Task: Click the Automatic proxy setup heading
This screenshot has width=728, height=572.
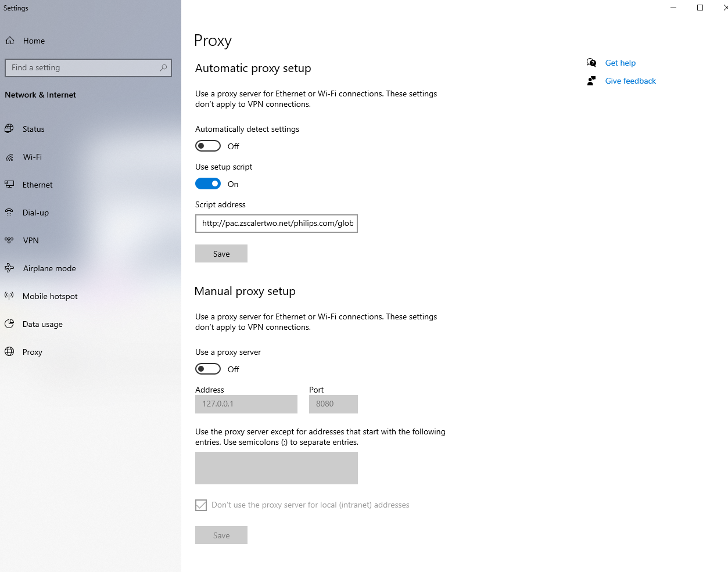Action: (x=253, y=68)
